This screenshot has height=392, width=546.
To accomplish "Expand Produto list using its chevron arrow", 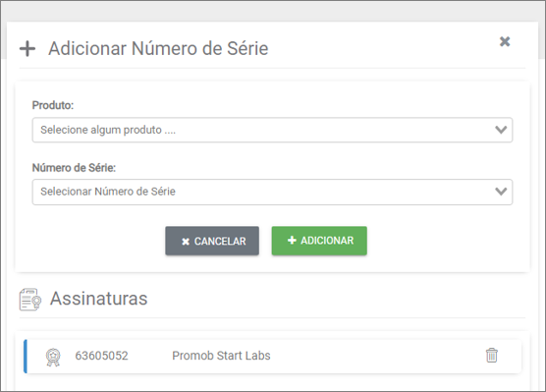I will [x=501, y=130].
